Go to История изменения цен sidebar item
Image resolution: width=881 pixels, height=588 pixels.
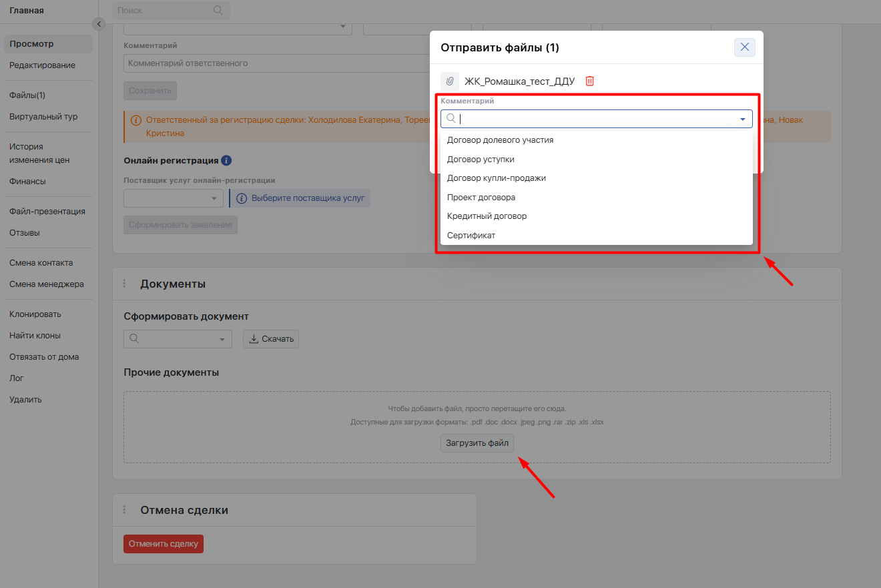pyautogui.click(x=39, y=154)
